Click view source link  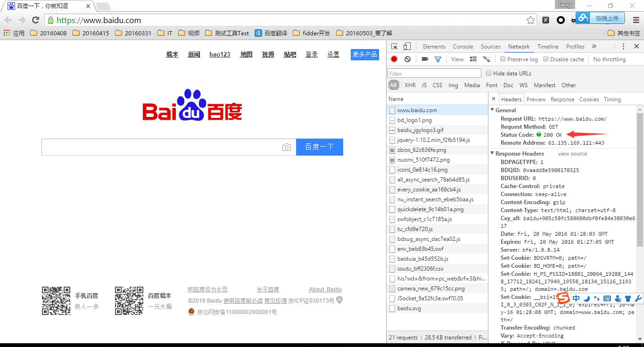[572, 154]
